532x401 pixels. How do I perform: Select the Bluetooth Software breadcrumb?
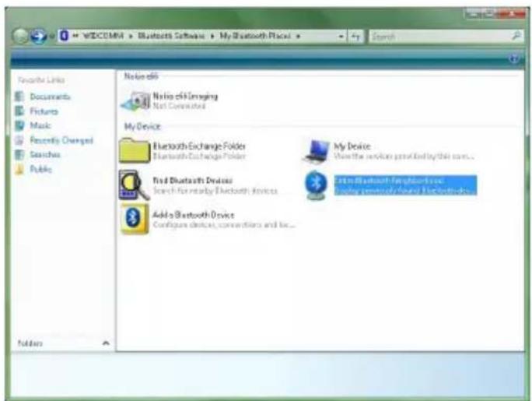[171, 36]
